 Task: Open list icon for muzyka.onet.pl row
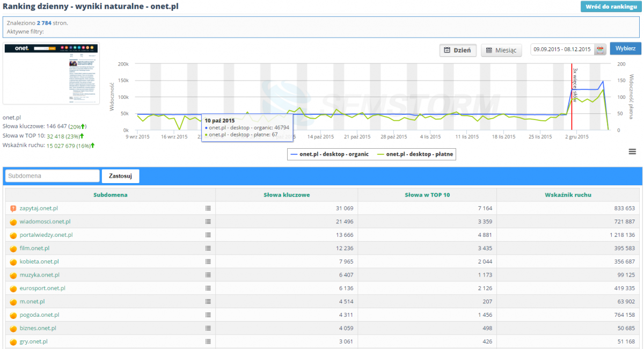[208, 275]
